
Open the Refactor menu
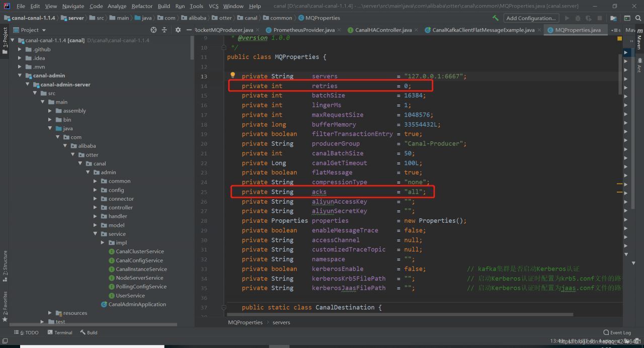pyautogui.click(x=142, y=6)
